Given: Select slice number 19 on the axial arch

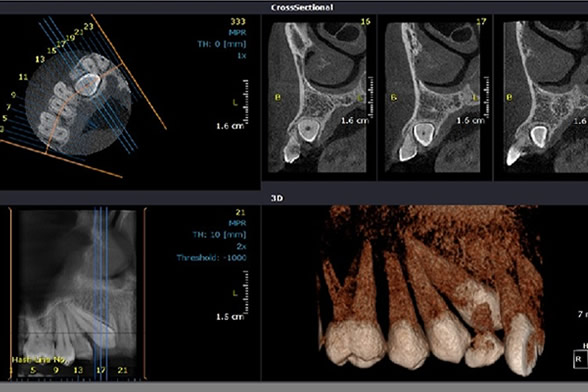Looking at the screenshot, I should 70,38.
